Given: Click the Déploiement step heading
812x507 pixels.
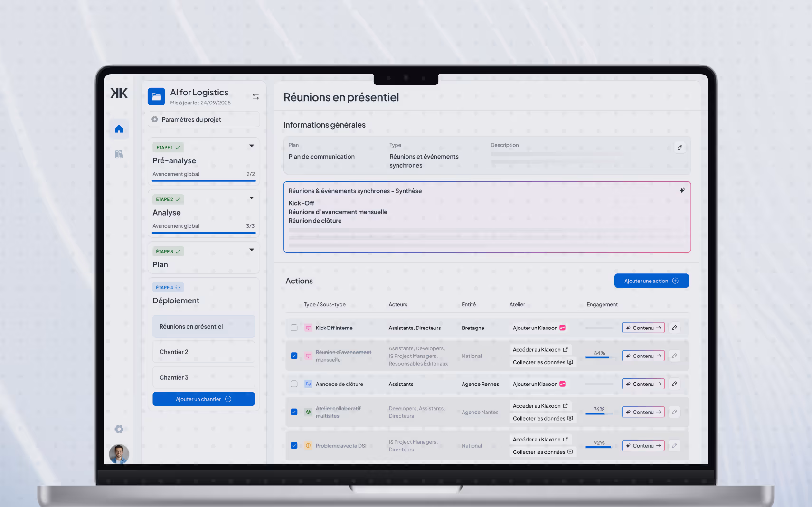Looking at the screenshot, I should (176, 300).
